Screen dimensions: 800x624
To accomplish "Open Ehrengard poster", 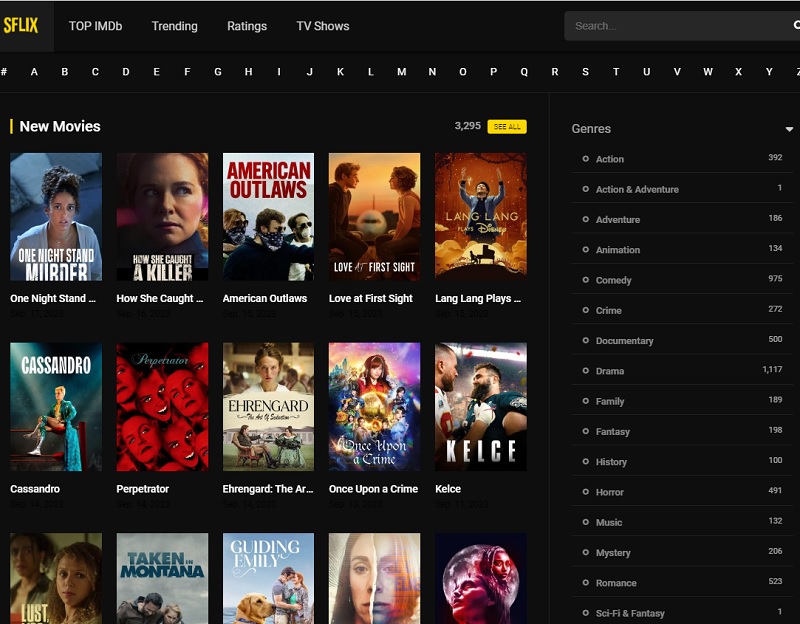I will point(268,407).
